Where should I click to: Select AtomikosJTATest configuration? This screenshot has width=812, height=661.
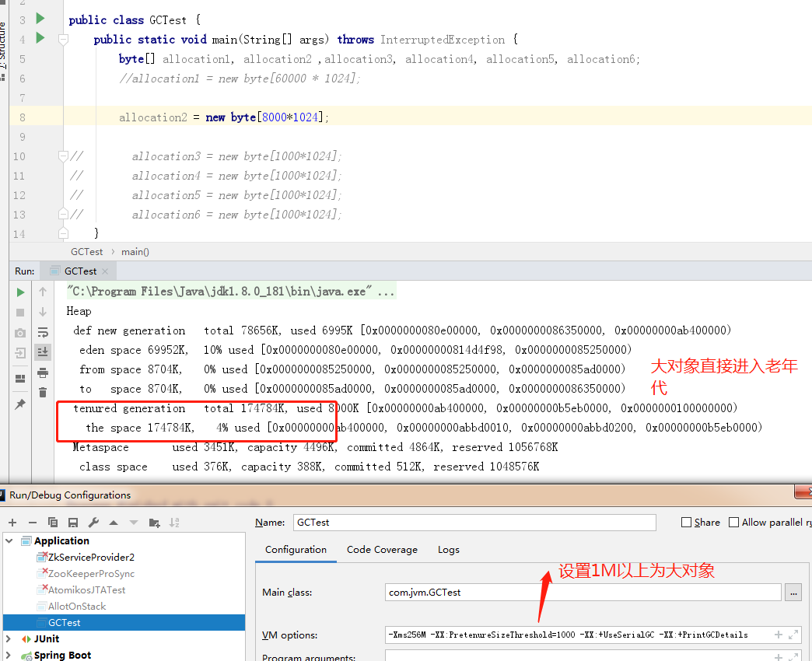[x=86, y=589]
